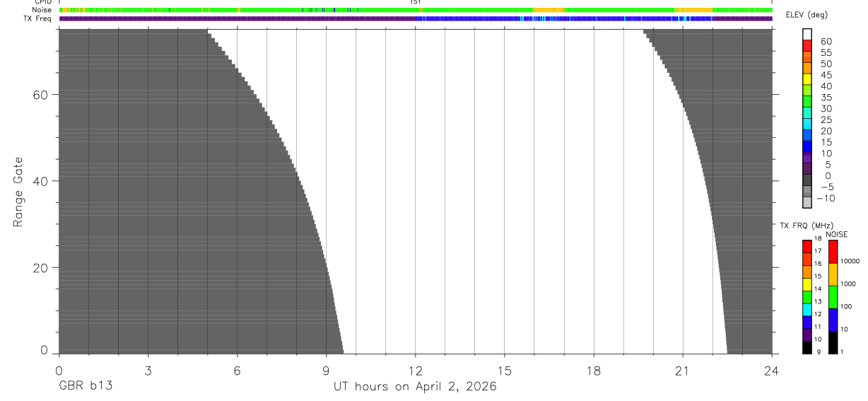The width and height of the screenshot is (868, 401).
Task: Click the x-axis tick label '18'
Action: 593,371
